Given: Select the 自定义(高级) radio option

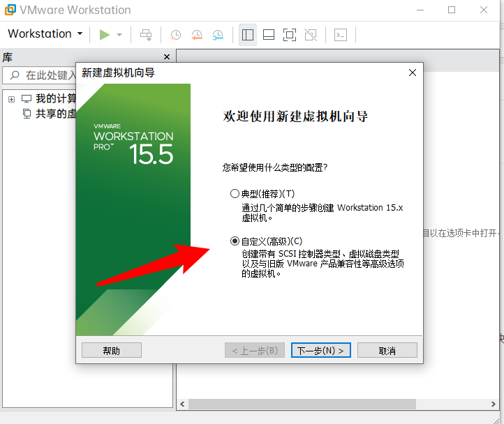Looking at the screenshot, I should point(235,241).
